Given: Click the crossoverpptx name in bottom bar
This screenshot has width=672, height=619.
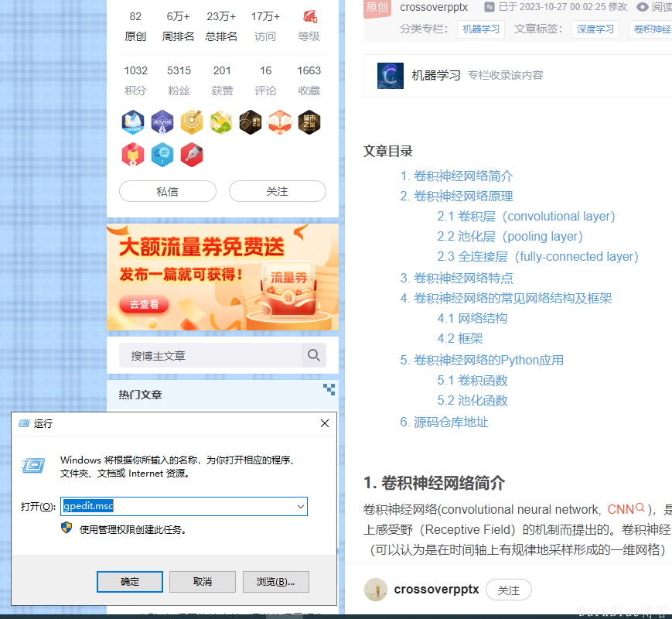Looking at the screenshot, I should pos(436,590).
